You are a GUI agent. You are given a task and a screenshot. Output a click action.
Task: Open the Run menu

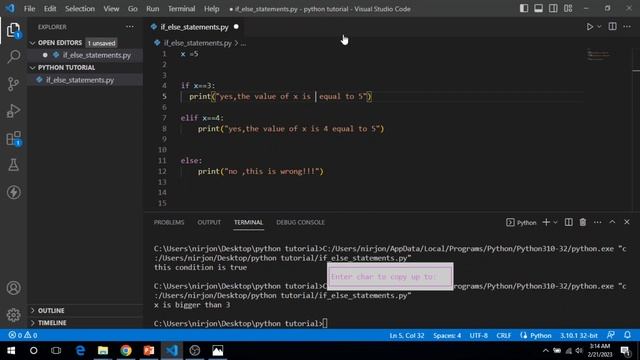tap(153, 9)
